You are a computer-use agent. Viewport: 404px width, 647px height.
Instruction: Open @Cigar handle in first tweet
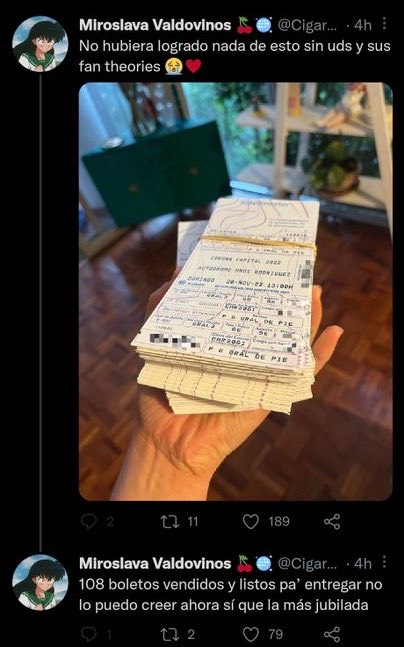point(307,26)
